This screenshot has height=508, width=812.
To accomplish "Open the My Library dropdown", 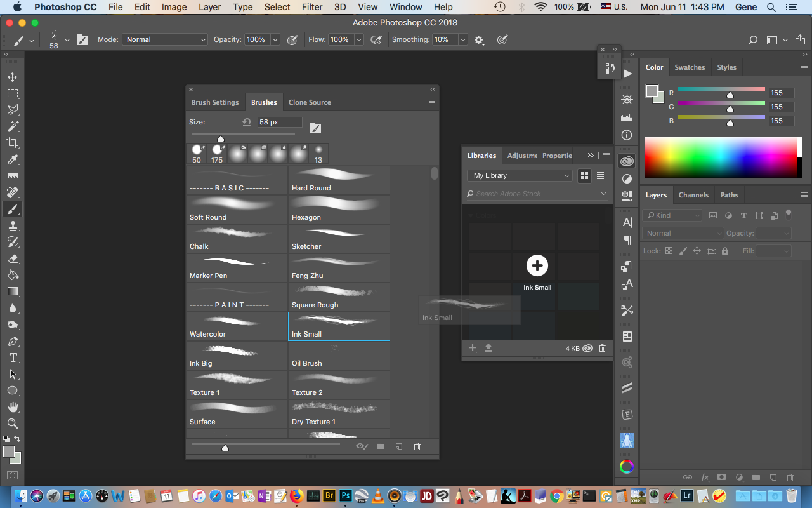I will tap(520, 175).
